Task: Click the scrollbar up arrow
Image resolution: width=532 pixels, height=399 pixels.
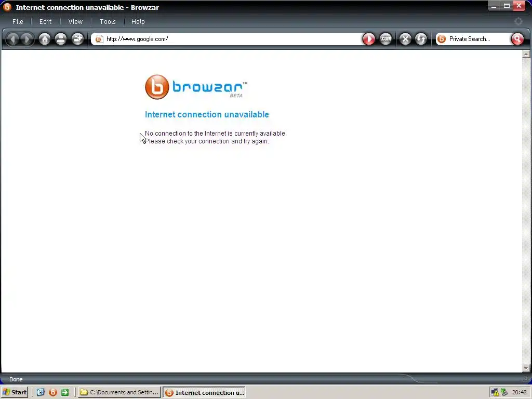Action: [x=526, y=54]
